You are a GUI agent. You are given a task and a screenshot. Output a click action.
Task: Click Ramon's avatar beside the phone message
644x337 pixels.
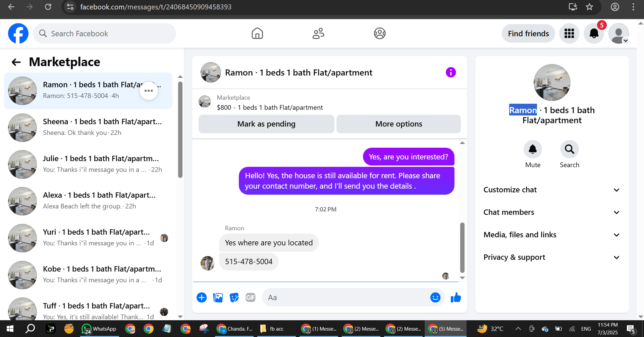click(x=207, y=263)
